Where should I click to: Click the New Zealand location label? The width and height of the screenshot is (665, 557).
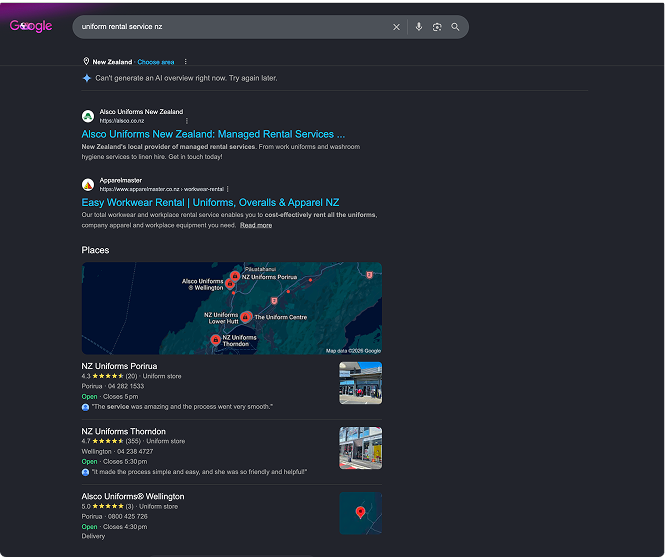112,62
